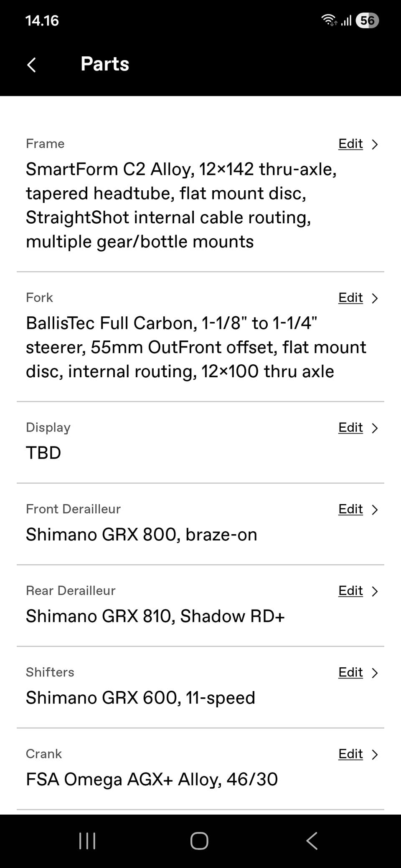The height and width of the screenshot is (868, 401).
Task: Open Front Derailleur via its chevron
Action: (375, 510)
